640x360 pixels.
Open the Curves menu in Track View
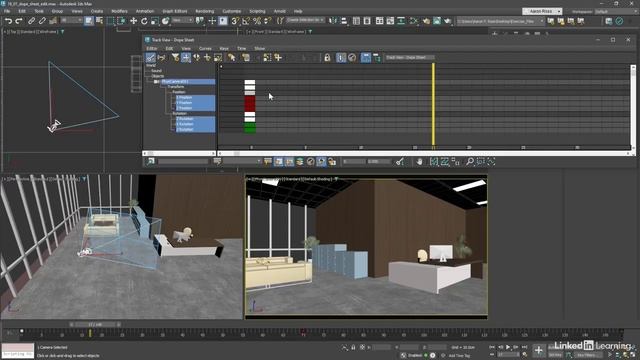205,49
